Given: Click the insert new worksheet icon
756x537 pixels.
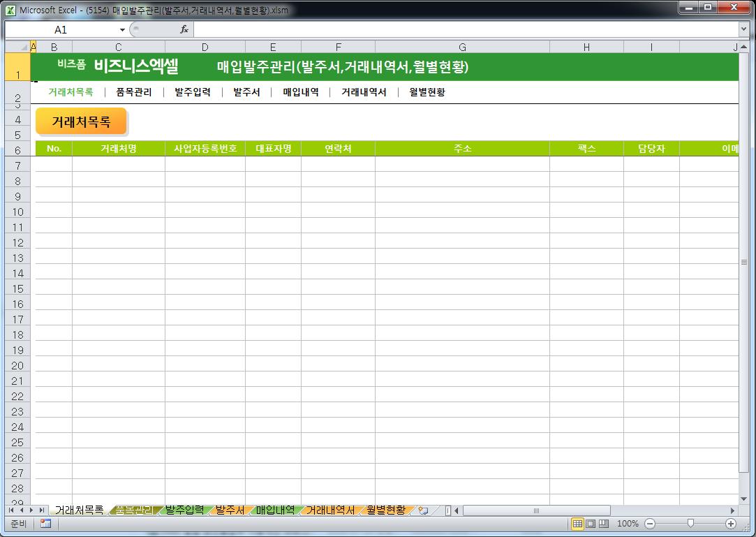Looking at the screenshot, I should [423, 510].
